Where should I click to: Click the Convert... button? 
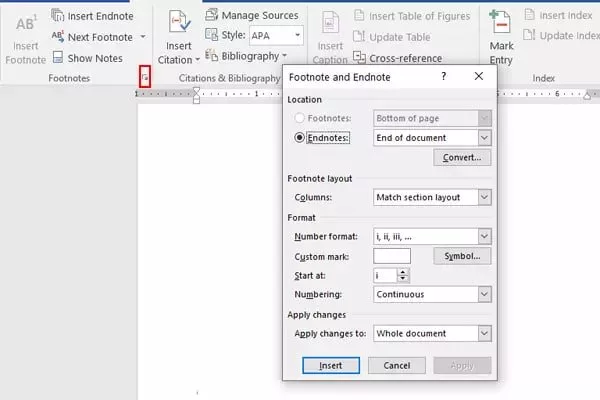462,157
